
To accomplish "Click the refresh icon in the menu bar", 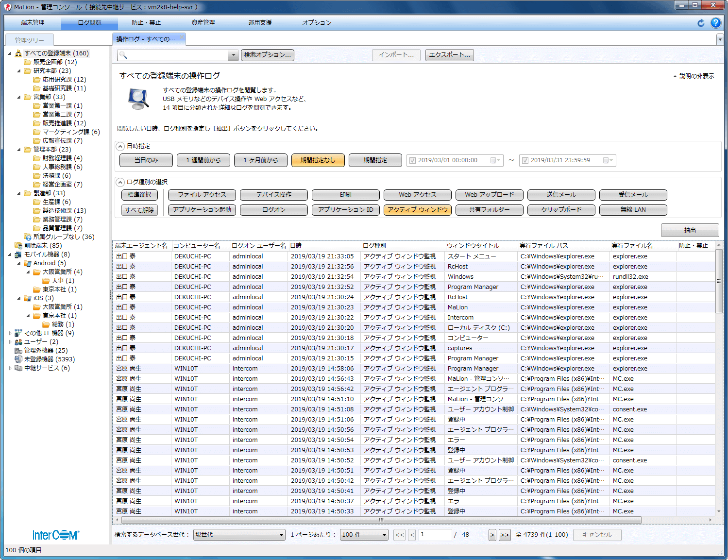I will 701,23.
